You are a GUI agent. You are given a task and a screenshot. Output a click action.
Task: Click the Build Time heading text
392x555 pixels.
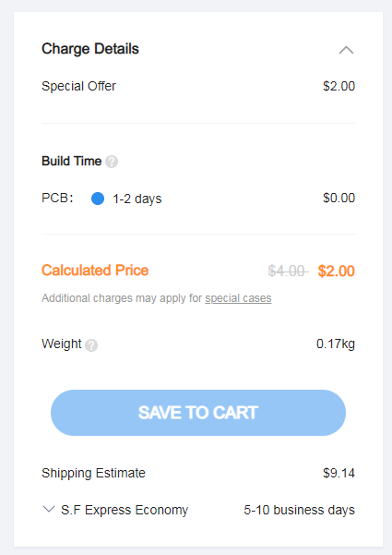point(71,161)
